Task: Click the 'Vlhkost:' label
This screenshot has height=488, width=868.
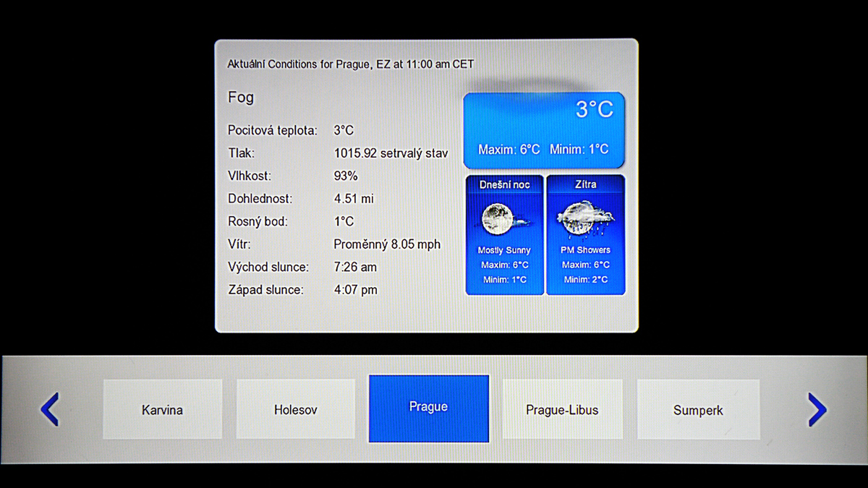Action: [x=251, y=176]
